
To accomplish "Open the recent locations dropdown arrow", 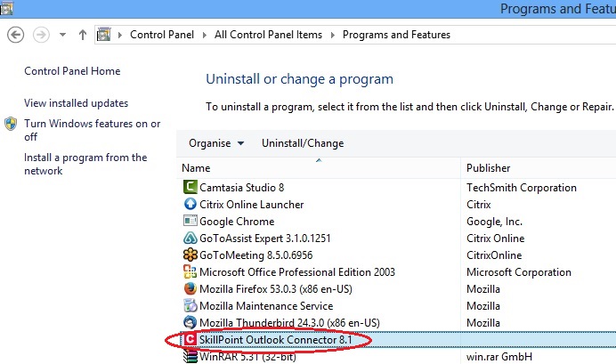I will pyautogui.click(x=62, y=35).
